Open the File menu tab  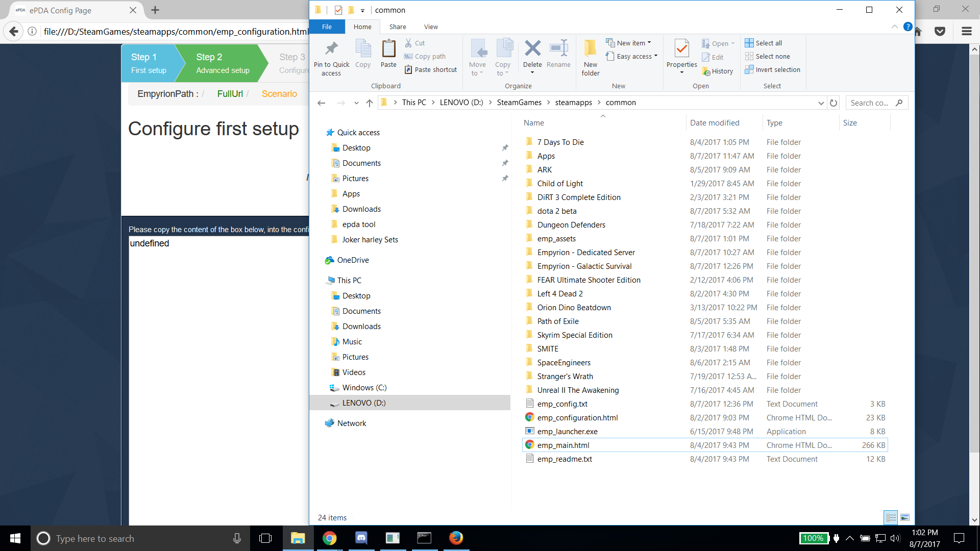pos(327,27)
